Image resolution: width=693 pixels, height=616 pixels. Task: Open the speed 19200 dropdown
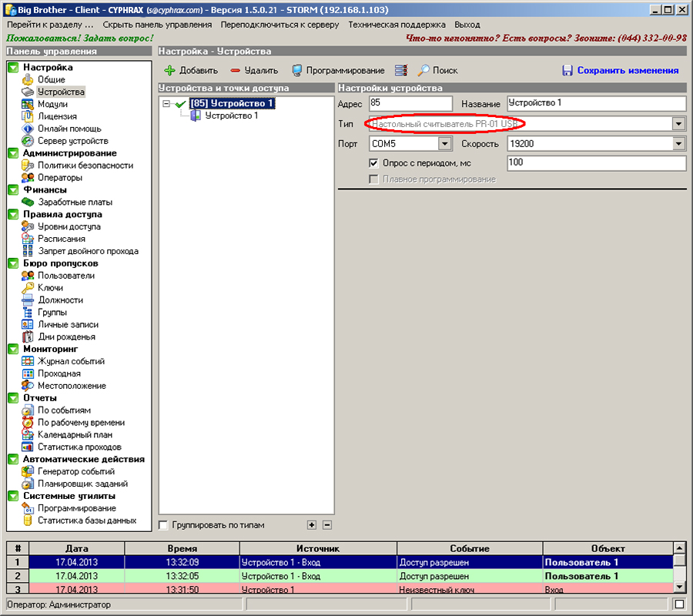pyautogui.click(x=678, y=144)
